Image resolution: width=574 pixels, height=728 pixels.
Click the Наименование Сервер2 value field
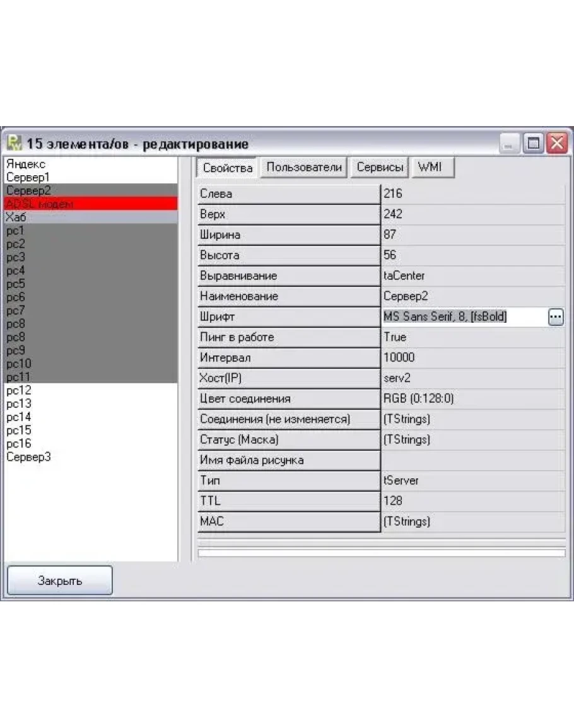tap(472, 296)
